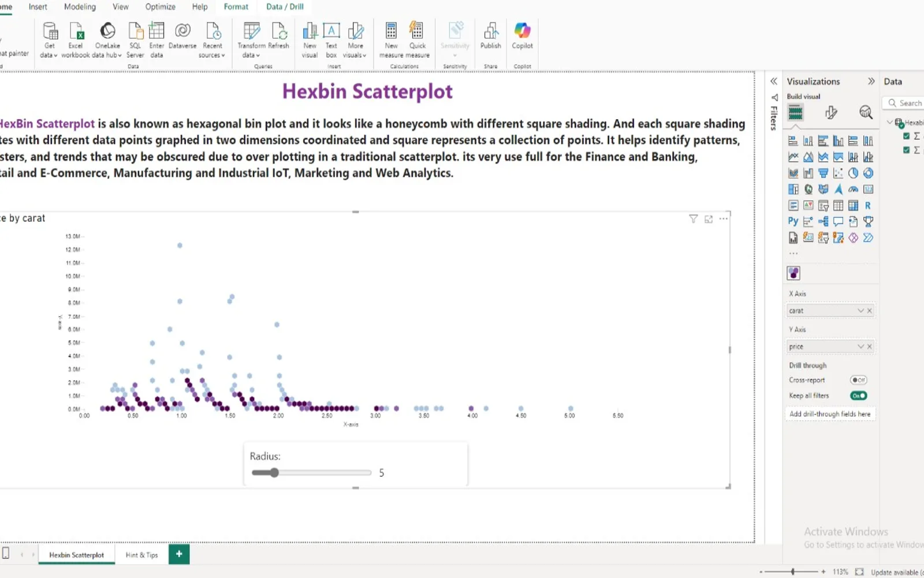
Task: Uncheck the first field checkbox in Data pane
Action: [906, 136]
